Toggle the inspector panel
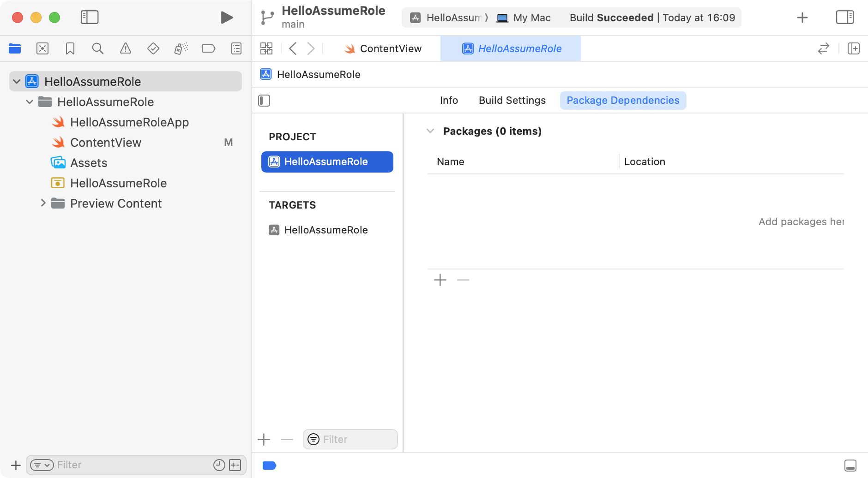The width and height of the screenshot is (868, 478). point(845,18)
